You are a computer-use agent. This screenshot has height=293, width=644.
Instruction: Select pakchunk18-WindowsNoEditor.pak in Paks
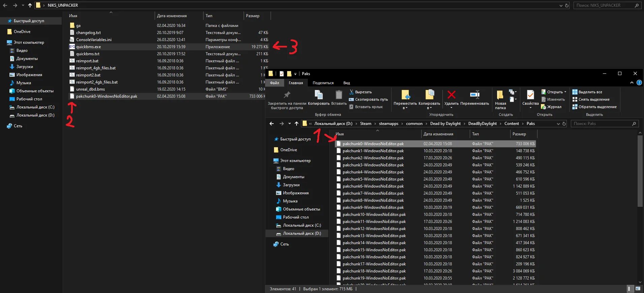click(435, 271)
